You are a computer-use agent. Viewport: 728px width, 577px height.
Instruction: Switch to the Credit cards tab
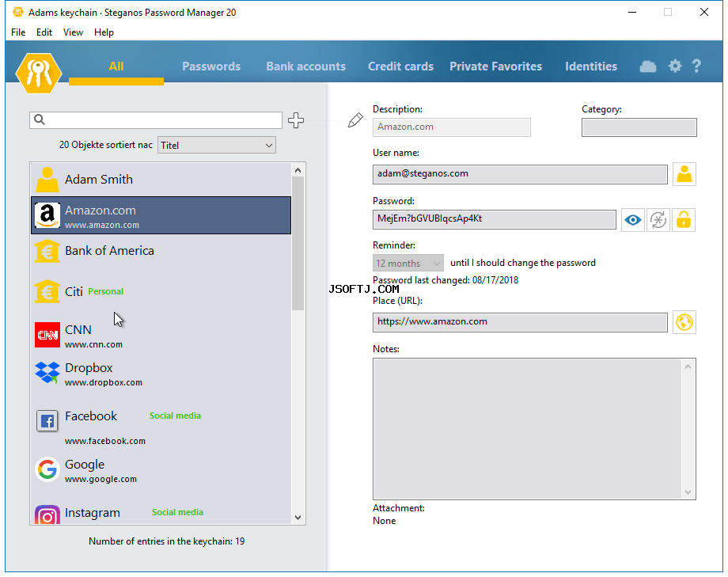click(400, 66)
